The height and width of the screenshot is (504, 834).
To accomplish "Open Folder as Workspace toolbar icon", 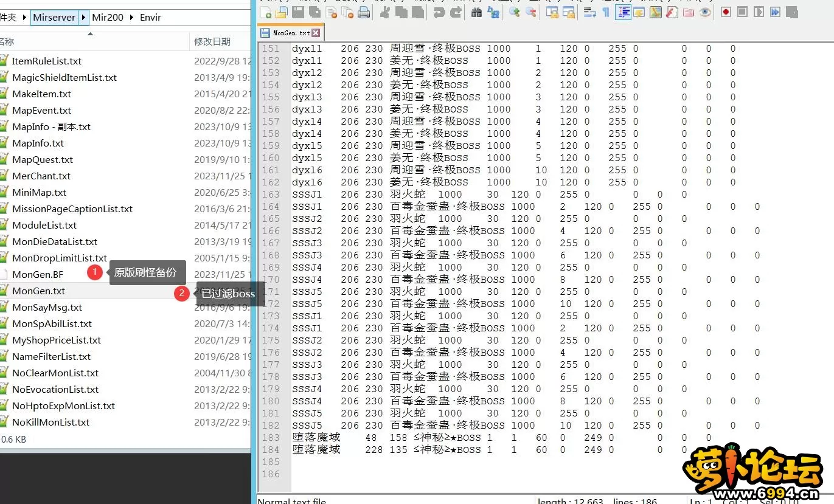I will 689,12.
